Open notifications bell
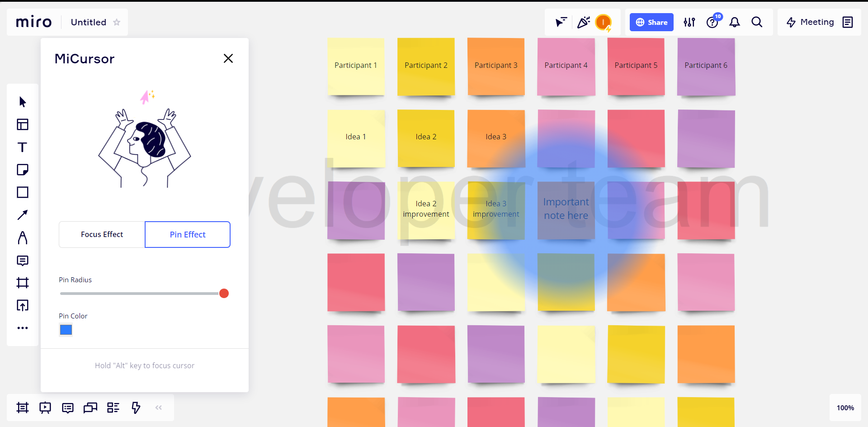This screenshot has width=868, height=427. coord(735,22)
